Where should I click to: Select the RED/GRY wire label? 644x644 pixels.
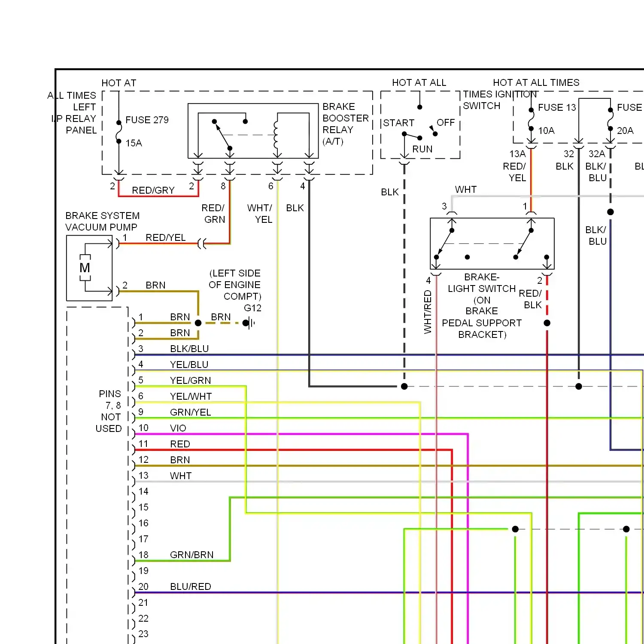(x=153, y=190)
